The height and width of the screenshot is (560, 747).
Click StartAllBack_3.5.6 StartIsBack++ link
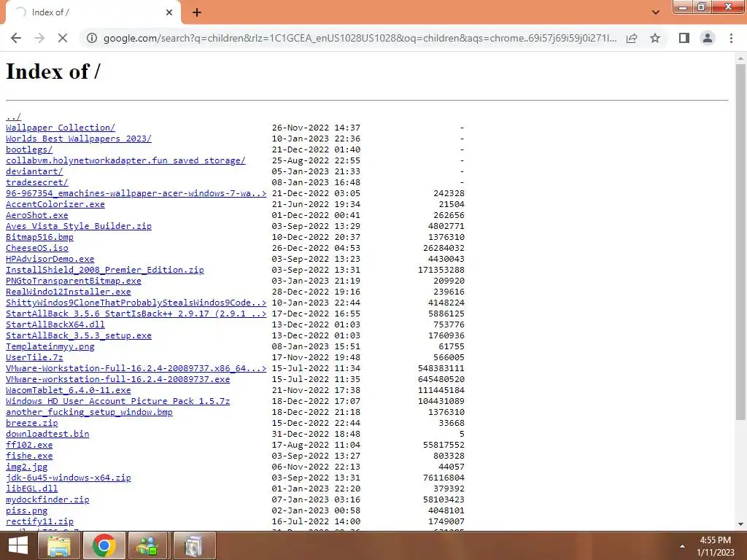click(x=136, y=314)
